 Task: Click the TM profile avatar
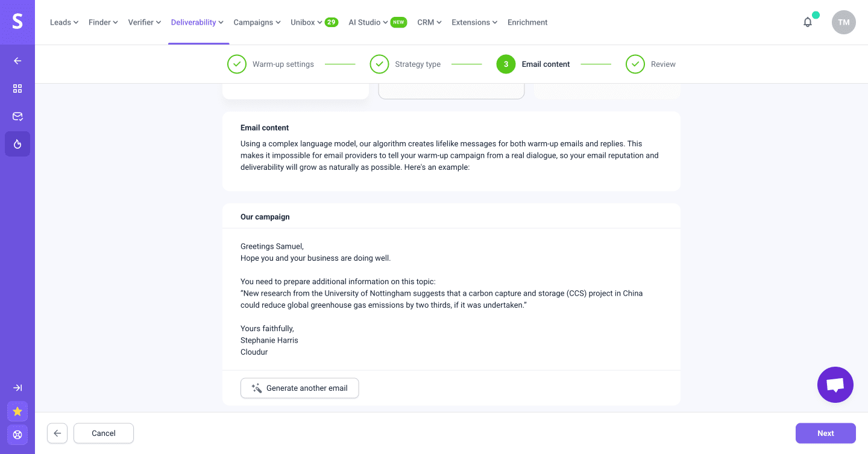(x=843, y=22)
